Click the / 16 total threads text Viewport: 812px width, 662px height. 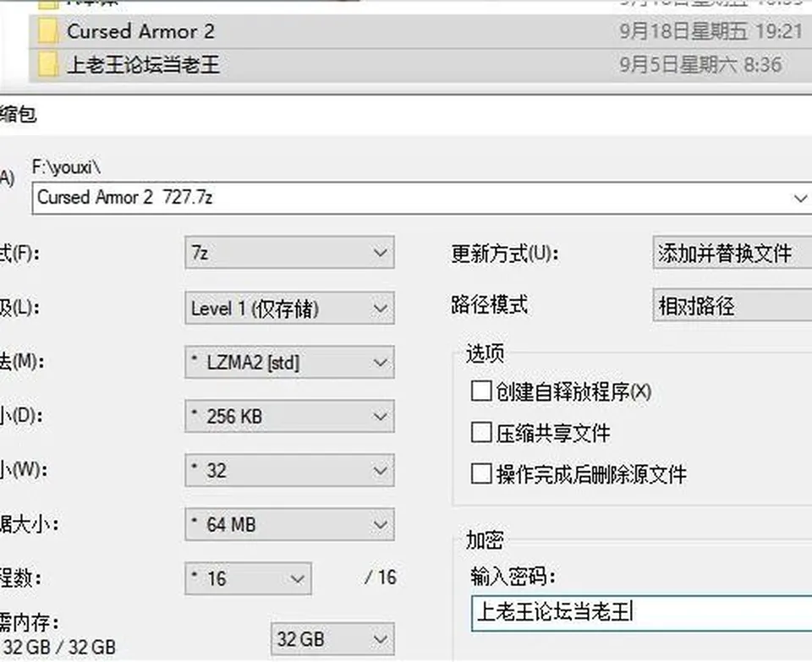381,577
